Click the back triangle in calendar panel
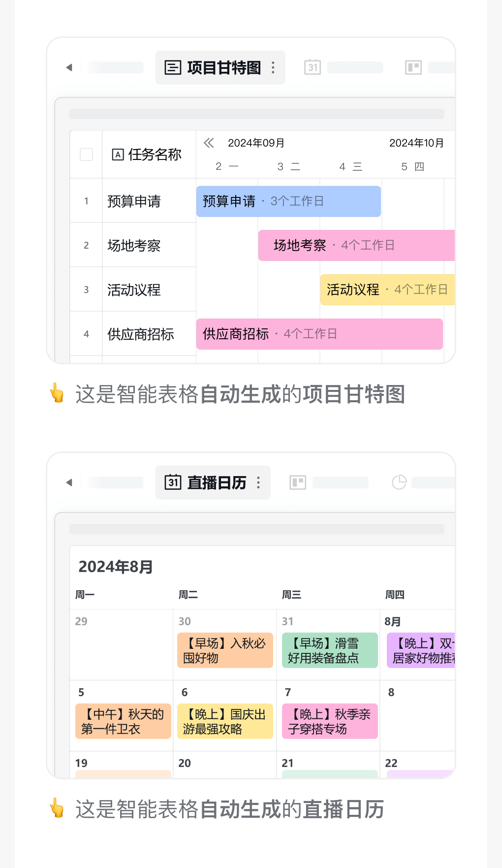The height and width of the screenshot is (868, 502). 69,482
